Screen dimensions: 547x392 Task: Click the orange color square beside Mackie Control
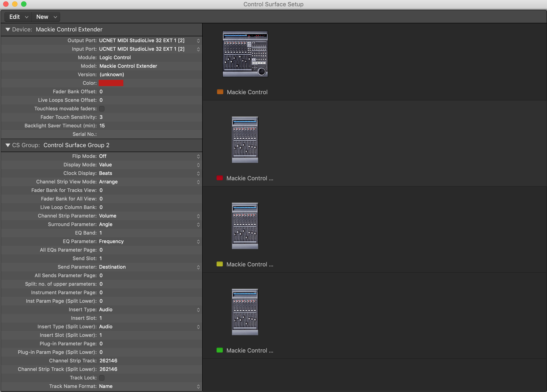(220, 92)
